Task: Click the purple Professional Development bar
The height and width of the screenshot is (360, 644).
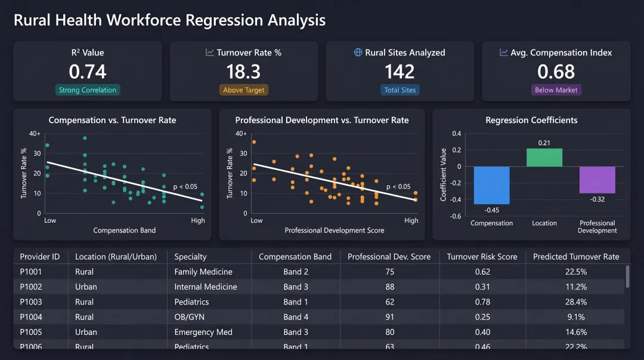Action: [x=597, y=179]
